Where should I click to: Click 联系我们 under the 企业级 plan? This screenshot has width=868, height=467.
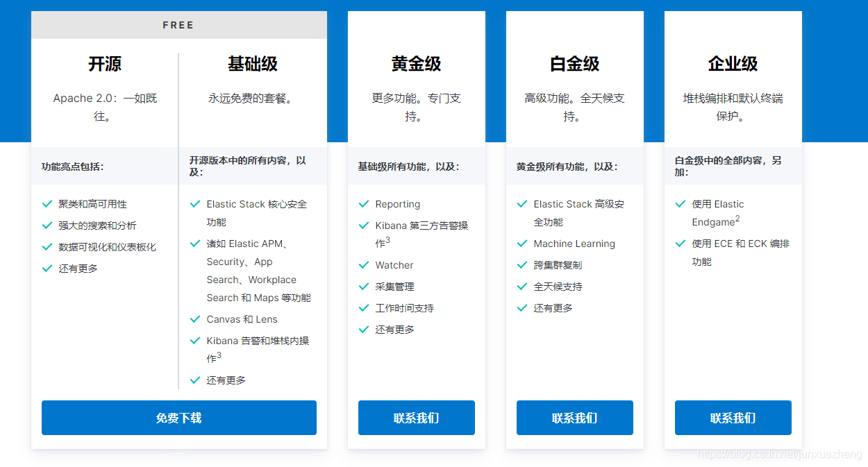click(733, 418)
